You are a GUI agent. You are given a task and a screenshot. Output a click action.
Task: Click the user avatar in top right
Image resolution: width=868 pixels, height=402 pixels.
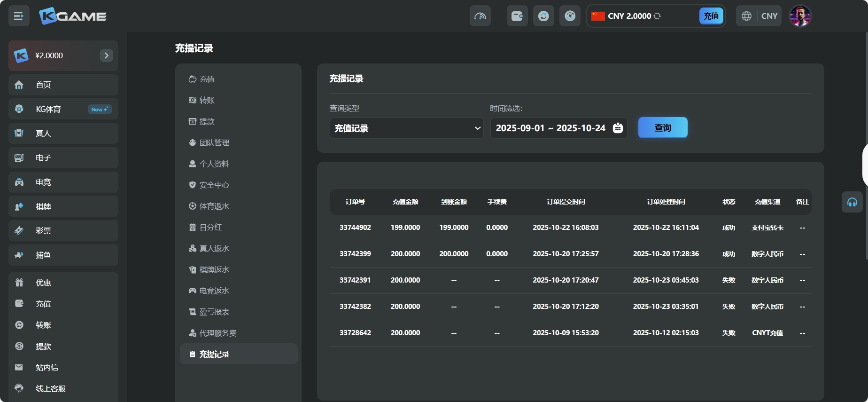coord(800,16)
